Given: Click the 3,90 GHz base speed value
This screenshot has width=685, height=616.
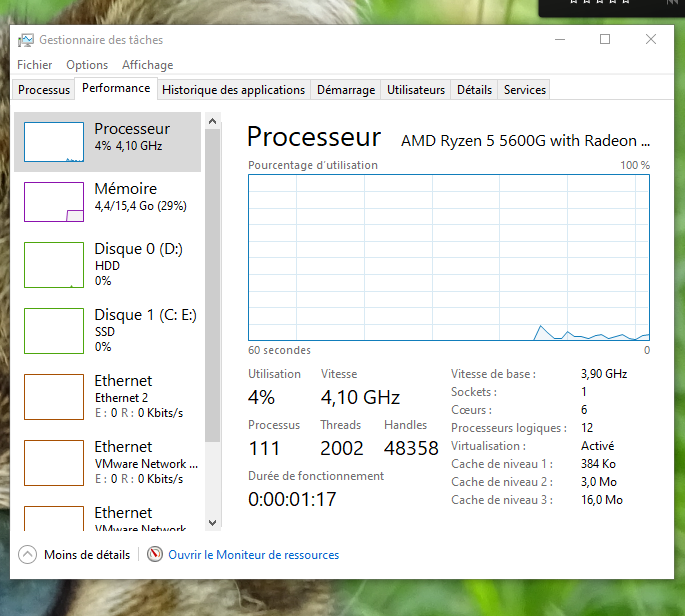Looking at the screenshot, I should point(604,374).
